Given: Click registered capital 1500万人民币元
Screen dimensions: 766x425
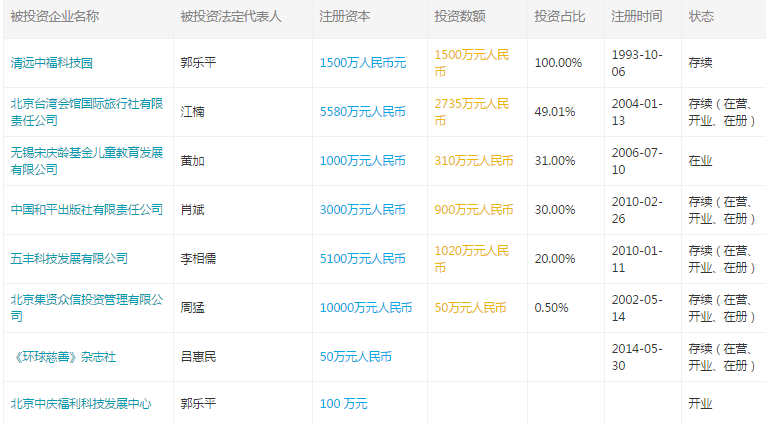Looking at the screenshot, I should (362, 63).
